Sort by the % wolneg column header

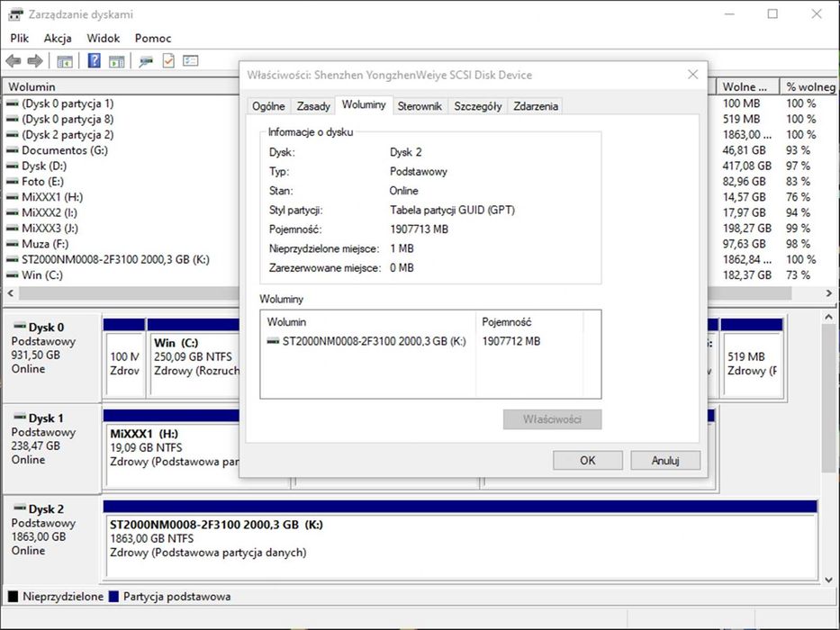coord(809,86)
